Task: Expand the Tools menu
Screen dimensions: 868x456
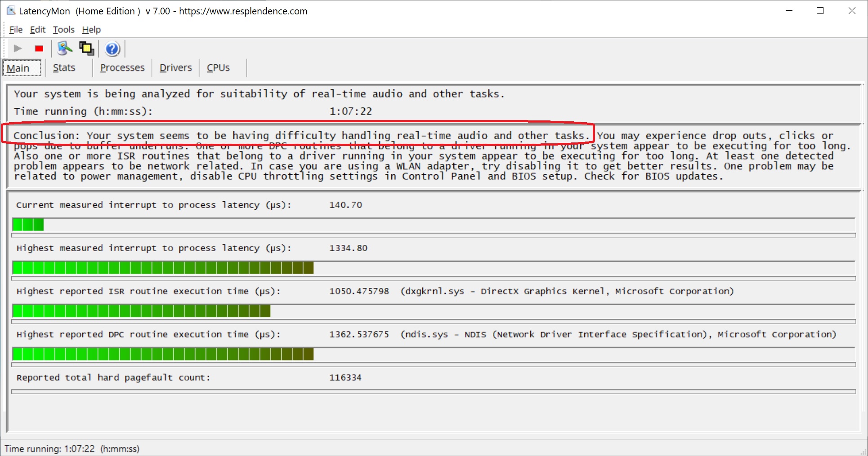Action: 63,30
